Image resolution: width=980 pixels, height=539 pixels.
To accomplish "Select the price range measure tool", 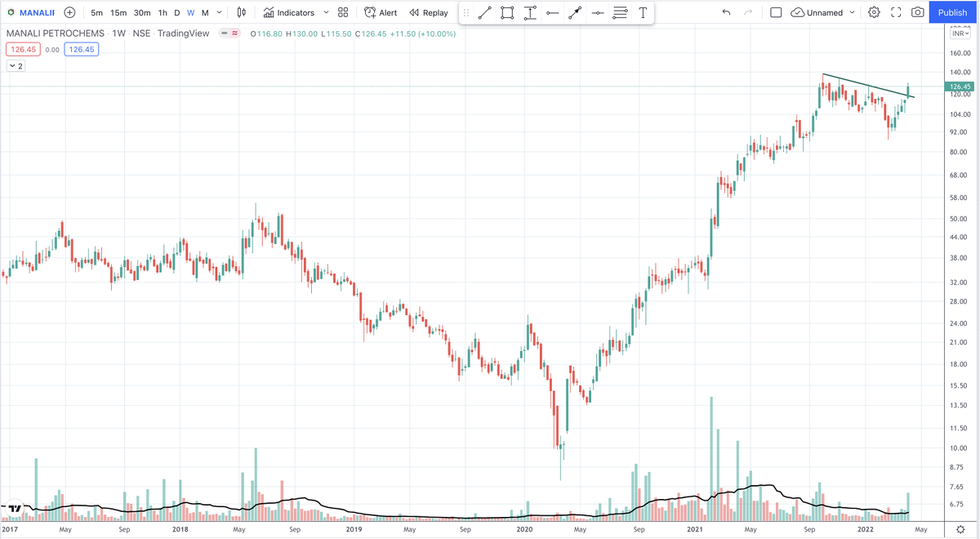I will pos(530,12).
